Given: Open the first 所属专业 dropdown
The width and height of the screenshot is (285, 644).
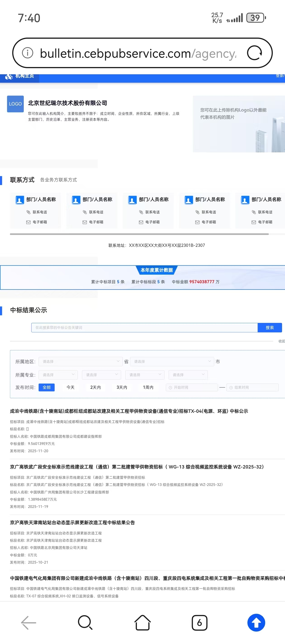Looking at the screenshot, I should click(58, 375).
